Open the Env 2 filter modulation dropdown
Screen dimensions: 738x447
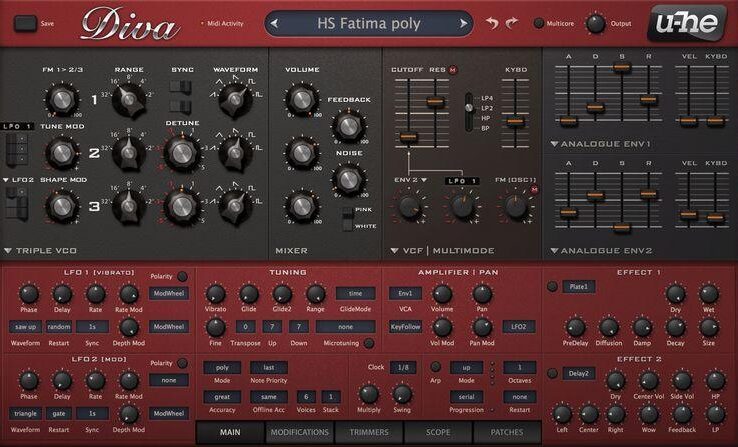tap(410, 180)
